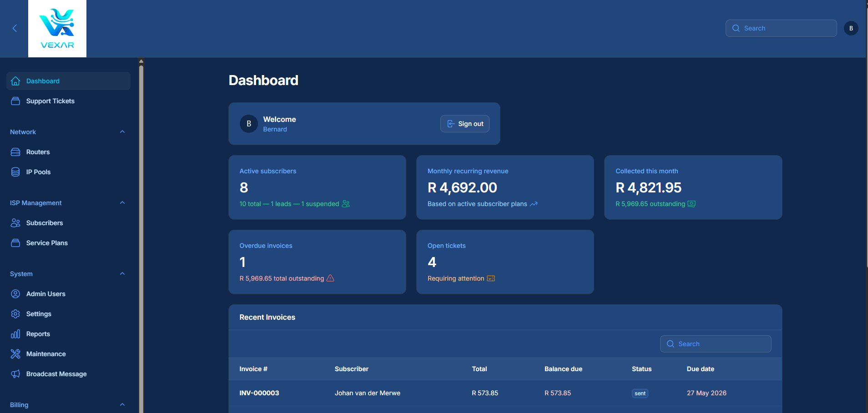
Task: Click the sign out door icon
Action: tap(451, 124)
